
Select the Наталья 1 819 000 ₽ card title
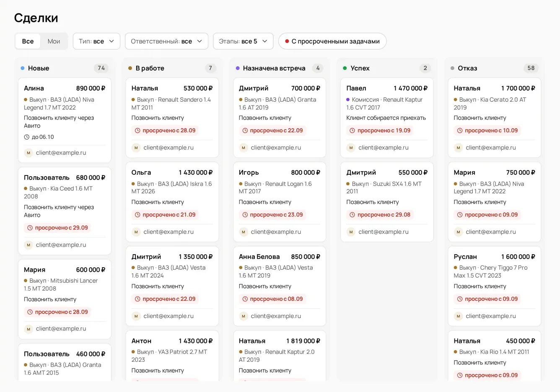click(252, 341)
